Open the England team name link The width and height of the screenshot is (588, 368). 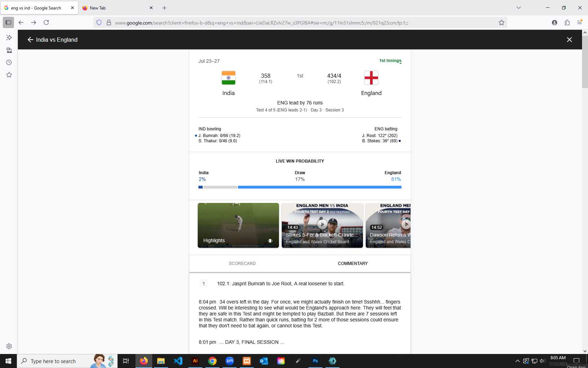pos(371,93)
